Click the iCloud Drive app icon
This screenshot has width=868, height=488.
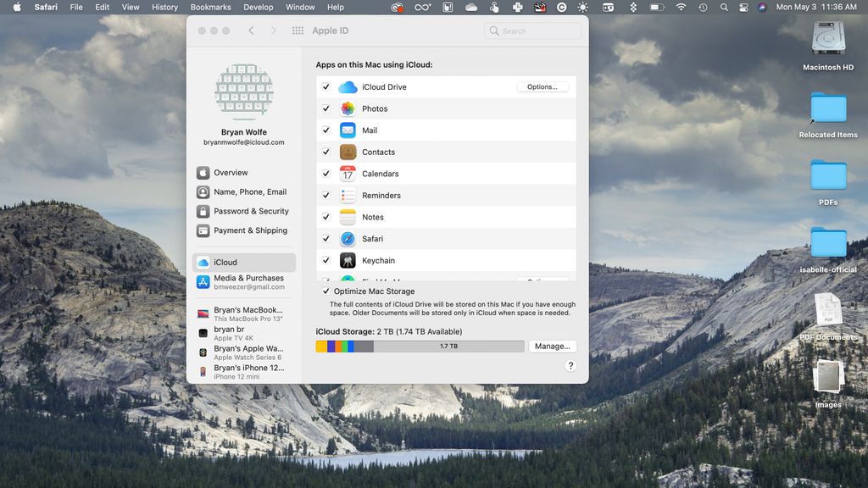click(x=348, y=86)
